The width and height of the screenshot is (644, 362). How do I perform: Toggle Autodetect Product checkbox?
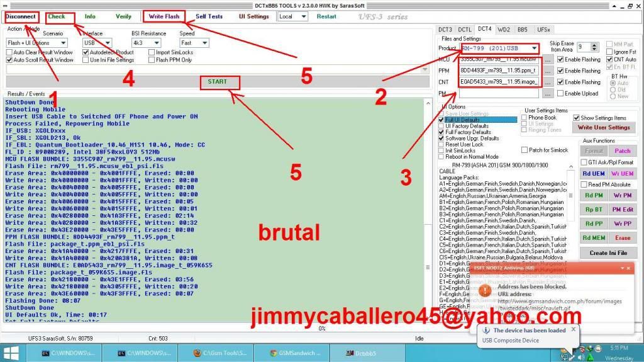[86, 53]
